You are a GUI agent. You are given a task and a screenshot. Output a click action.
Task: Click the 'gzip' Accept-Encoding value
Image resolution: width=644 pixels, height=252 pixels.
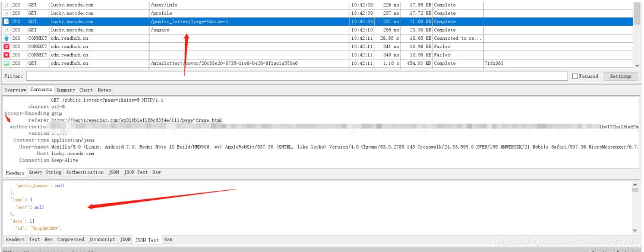point(56,113)
